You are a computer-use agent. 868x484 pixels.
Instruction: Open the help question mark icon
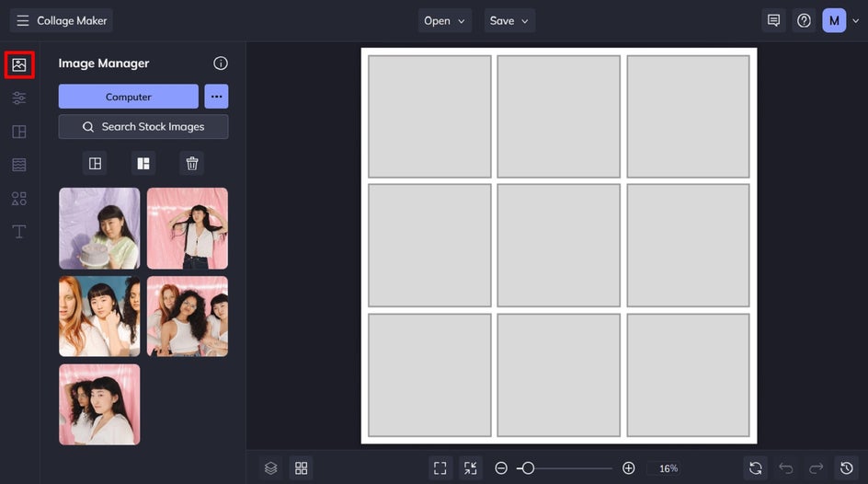804,20
